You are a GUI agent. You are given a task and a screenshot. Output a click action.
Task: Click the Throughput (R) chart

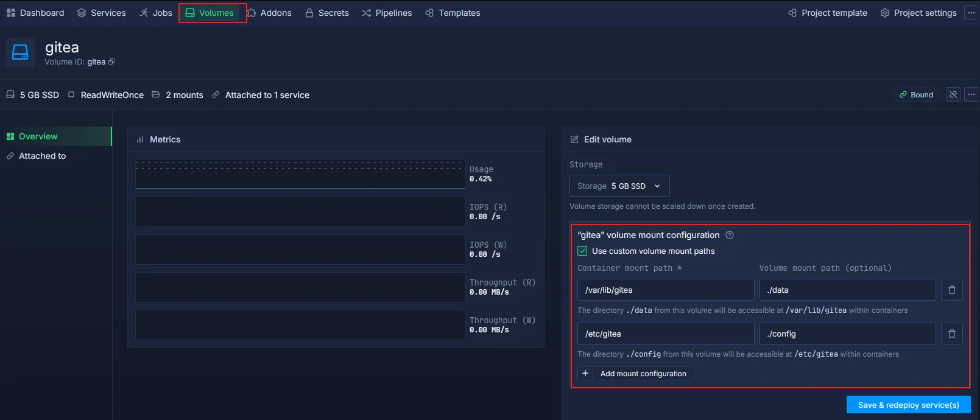[300, 287]
